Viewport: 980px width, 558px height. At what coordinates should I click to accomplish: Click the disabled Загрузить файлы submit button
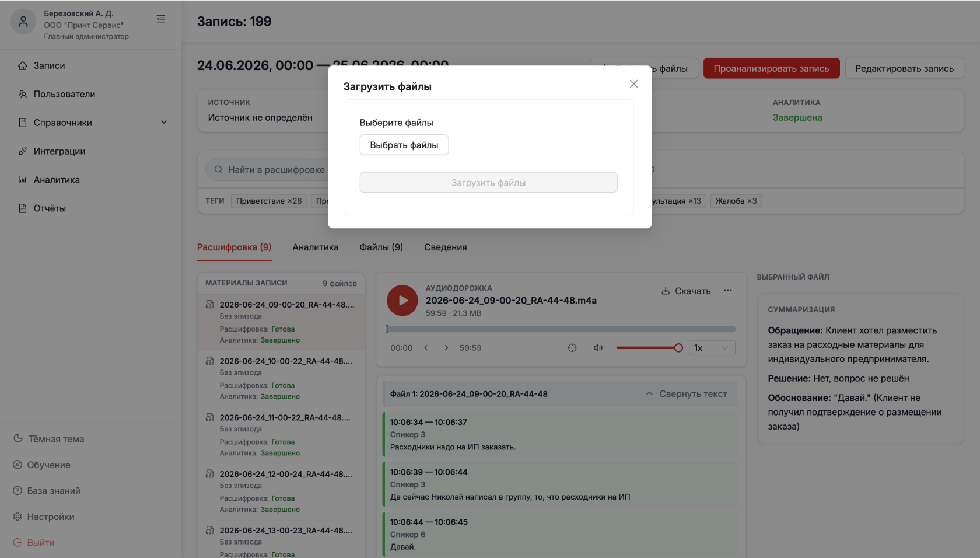488,183
